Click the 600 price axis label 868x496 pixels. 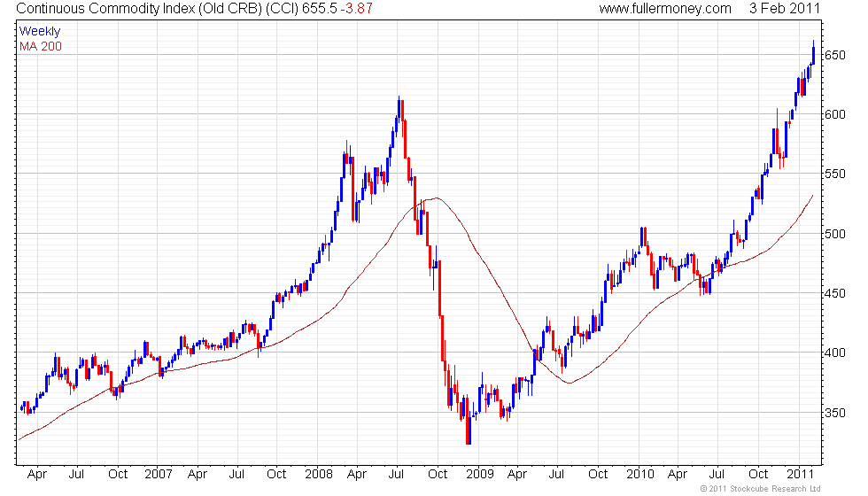(835, 114)
